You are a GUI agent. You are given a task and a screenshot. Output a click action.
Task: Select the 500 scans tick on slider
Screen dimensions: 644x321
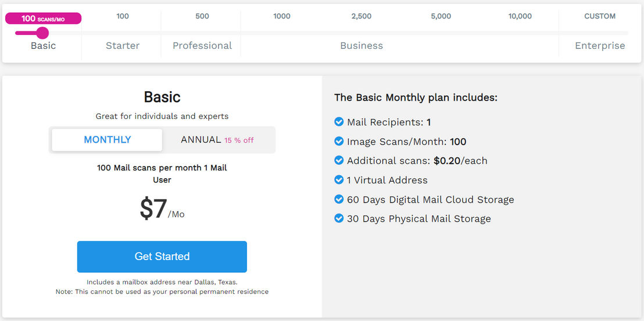pyautogui.click(x=202, y=16)
